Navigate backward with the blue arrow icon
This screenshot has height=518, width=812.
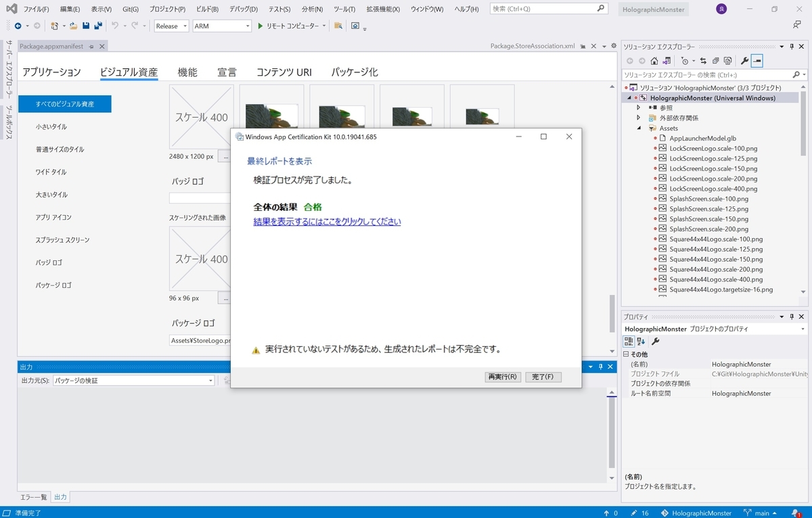point(18,26)
